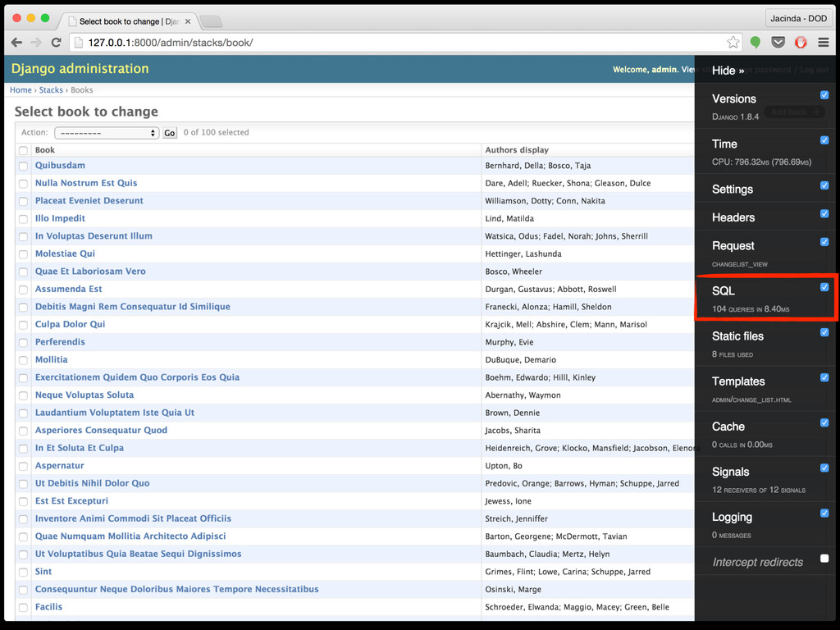Open the Jacinda - DOD profile button

798,18
